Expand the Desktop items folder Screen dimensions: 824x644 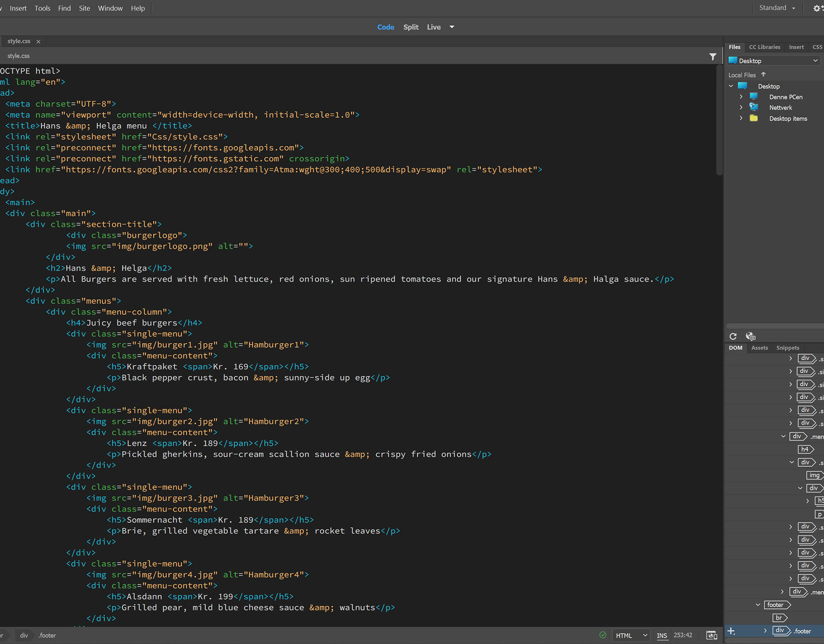(x=741, y=118)
